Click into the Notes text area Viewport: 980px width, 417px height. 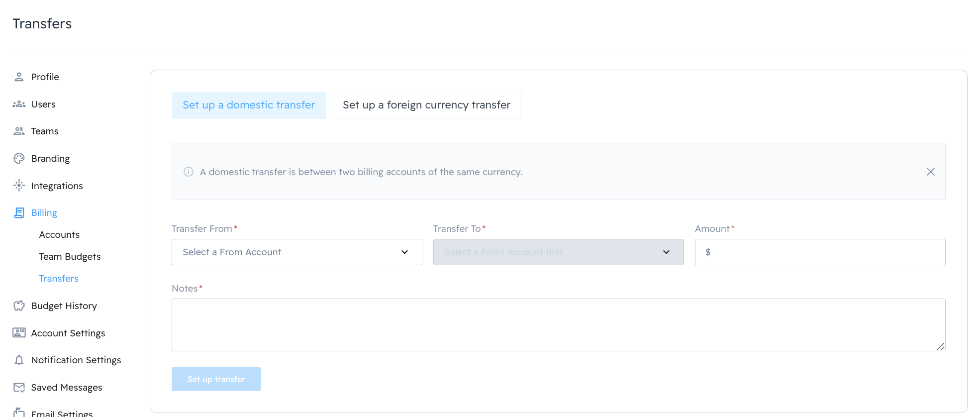pos(558,324)
